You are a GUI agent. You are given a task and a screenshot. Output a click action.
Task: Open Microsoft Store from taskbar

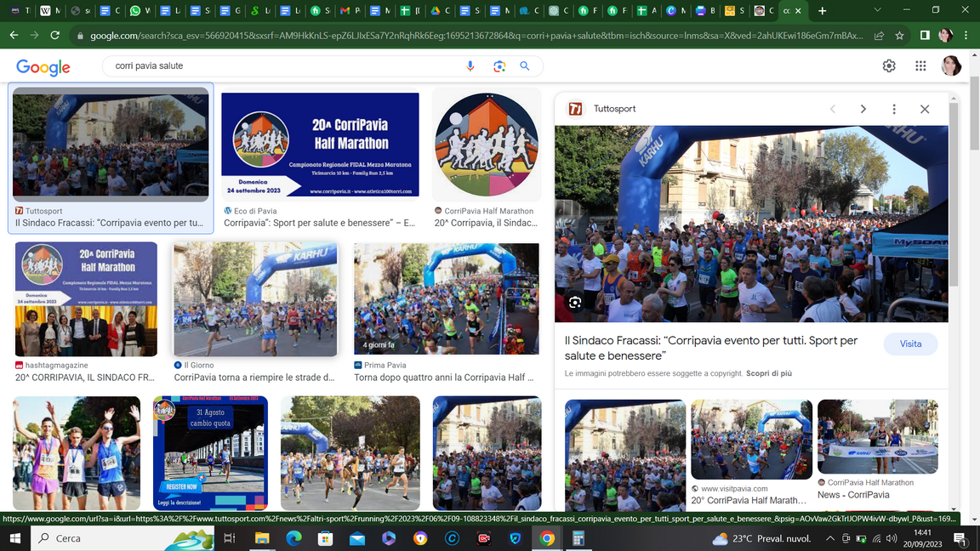tap(325, 538)
